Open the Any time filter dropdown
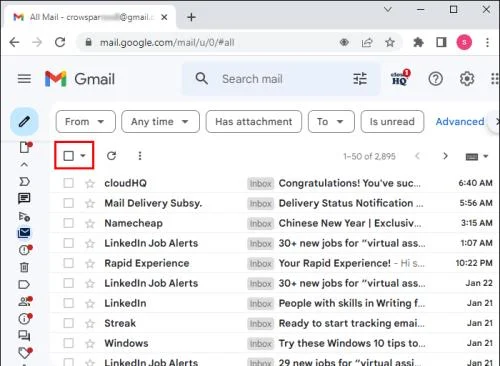 pos(160,122)
